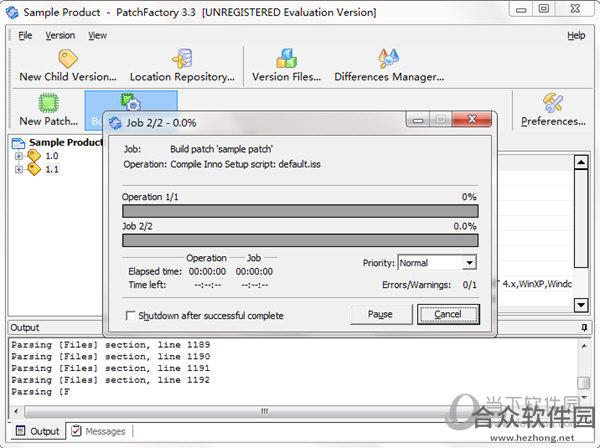Viewport: 600px width, 448px height.
Task: Select the version 1.0 tag icon
Action: pyautogui.click(x=34, y=156)
